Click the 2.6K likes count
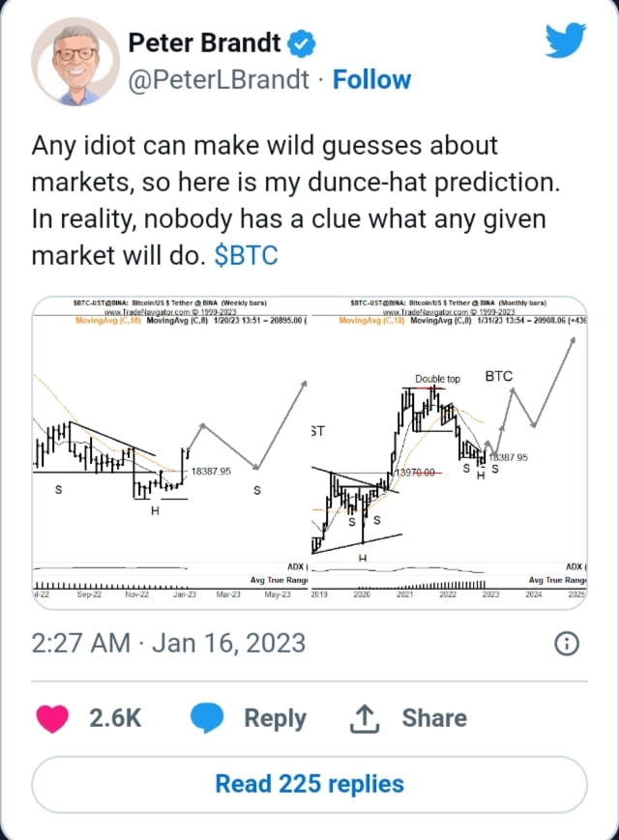The image size is (619, 840). pos(115,718)
